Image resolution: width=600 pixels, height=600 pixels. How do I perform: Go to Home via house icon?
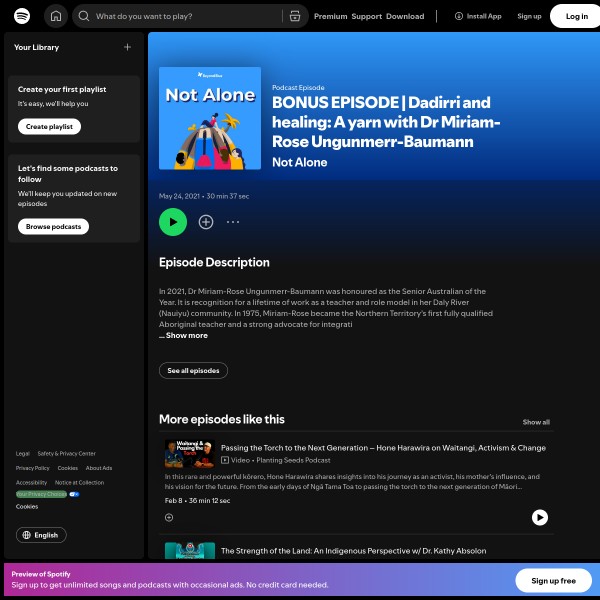[x=56, y=16]
